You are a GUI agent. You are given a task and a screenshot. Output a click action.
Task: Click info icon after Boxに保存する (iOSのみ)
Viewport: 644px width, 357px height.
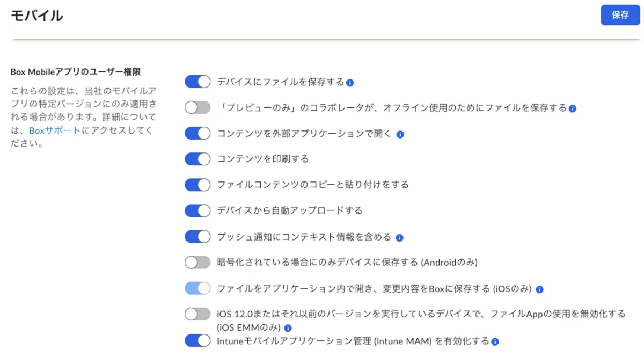tap(539, 289)
